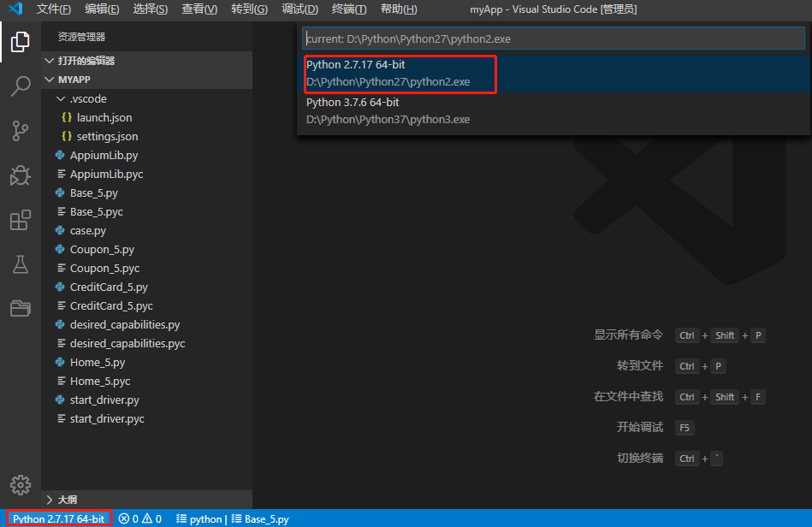This screenshot has width=812, height=527.
Task: Open the Search view in activity bar
Action: pos(21,86)
